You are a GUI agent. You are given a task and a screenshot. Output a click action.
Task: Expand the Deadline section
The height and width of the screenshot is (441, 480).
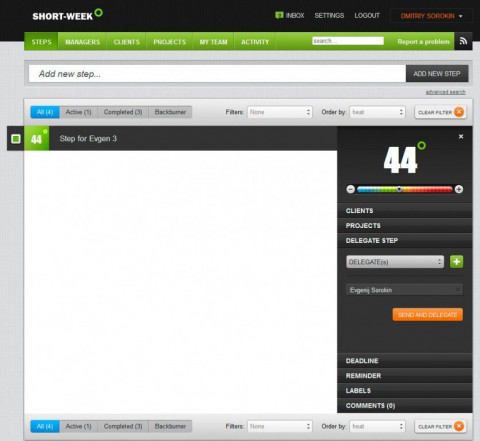point(405,361)
